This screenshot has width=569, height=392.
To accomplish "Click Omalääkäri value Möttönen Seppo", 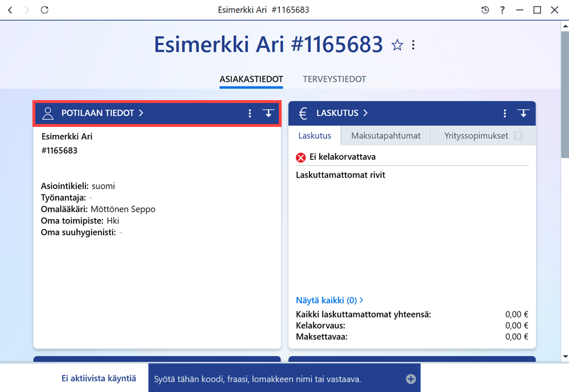I will (x=123, y=209).
